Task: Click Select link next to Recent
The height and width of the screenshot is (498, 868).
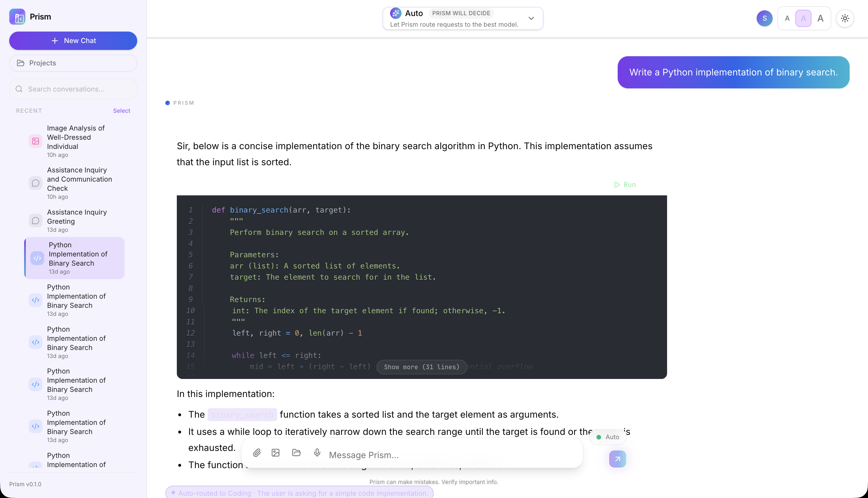Action: click(121, 110)
